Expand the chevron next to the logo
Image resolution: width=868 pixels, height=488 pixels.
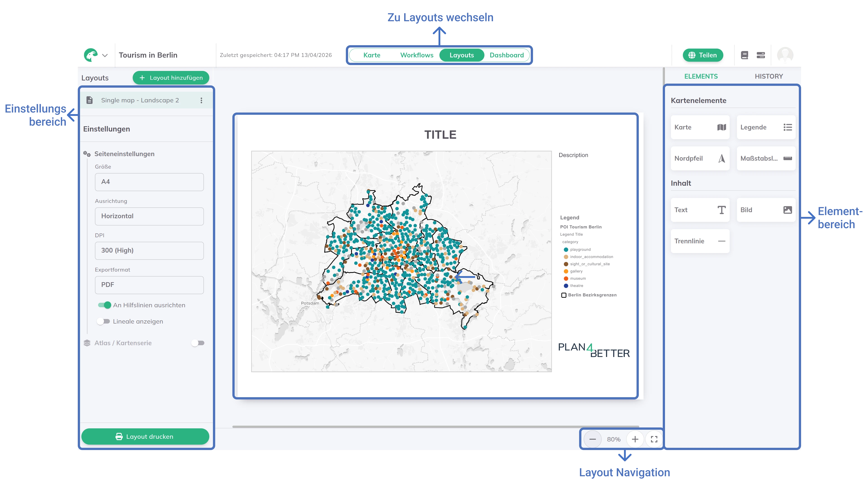coord(105,55)
